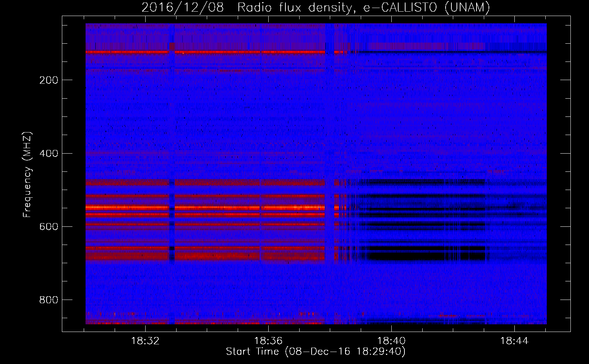
Task: Click the plot title '2016/12/08 Radio flux density, e-CALLISTO (UNAM)'
Action: 316,8
